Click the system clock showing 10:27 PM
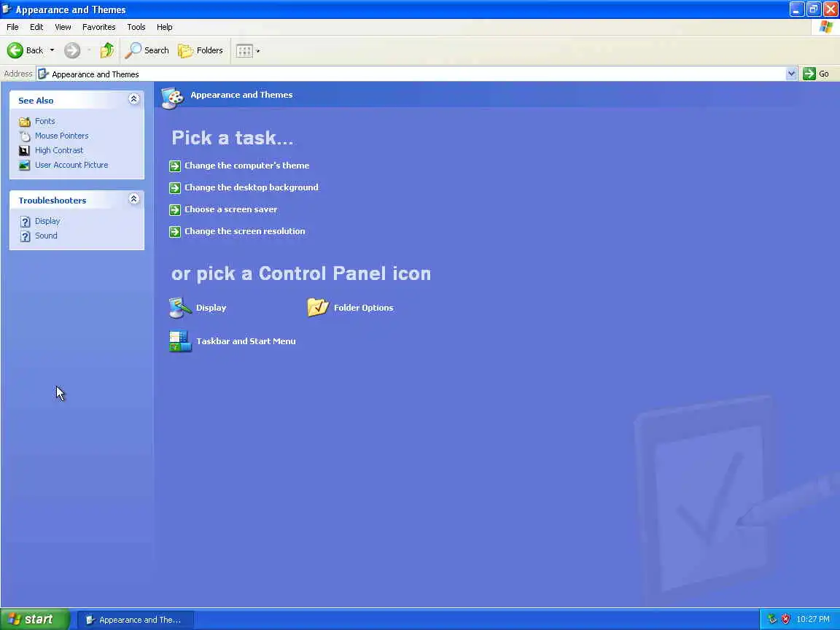 pos(813,619)
